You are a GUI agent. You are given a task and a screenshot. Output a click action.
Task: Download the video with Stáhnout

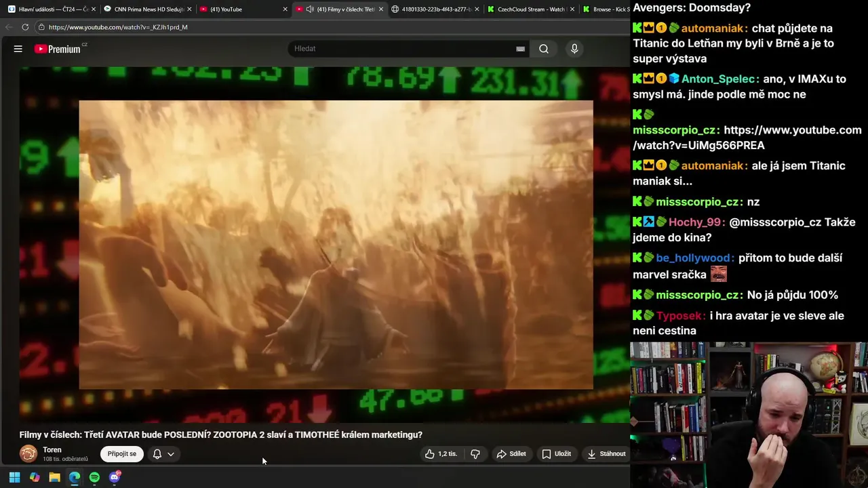pos(607,454)
